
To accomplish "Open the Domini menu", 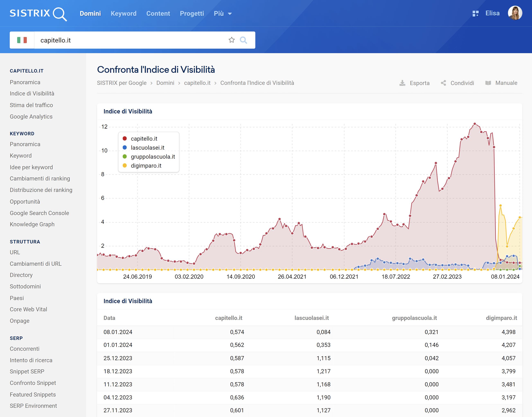I will tap(90, 14).
